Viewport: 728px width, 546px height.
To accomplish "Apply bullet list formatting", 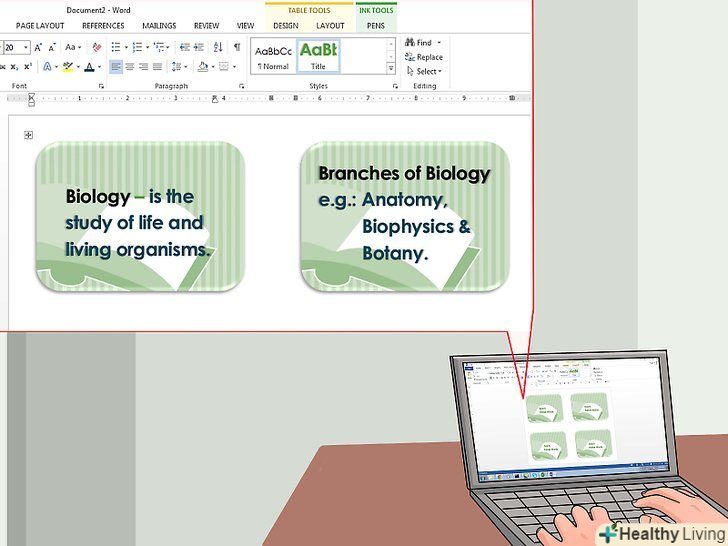I will 116,47.
